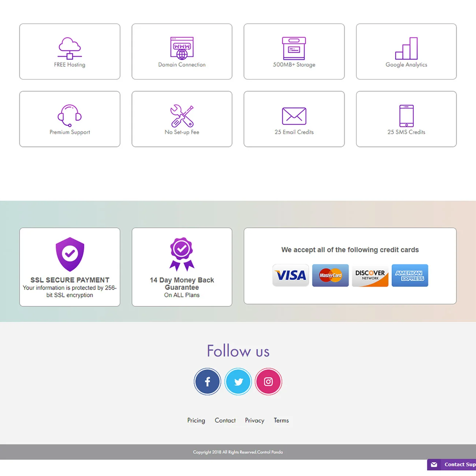476x476 pixels.
Task: Open the Facebook social page
Action: tap(207, 382)
